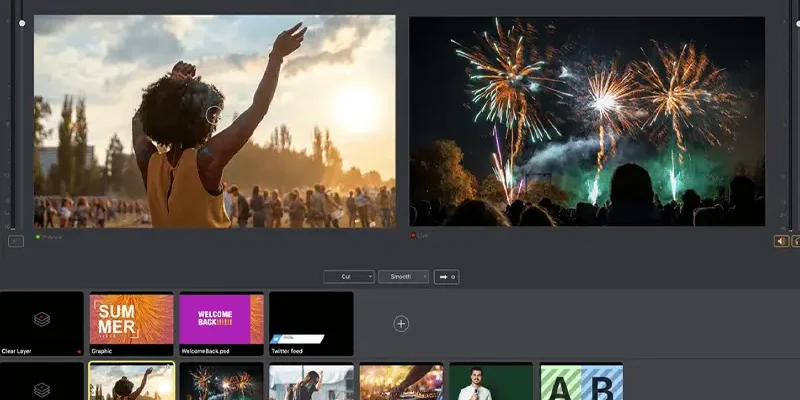Select the second layer clear-layer shot

click(42, 382)
